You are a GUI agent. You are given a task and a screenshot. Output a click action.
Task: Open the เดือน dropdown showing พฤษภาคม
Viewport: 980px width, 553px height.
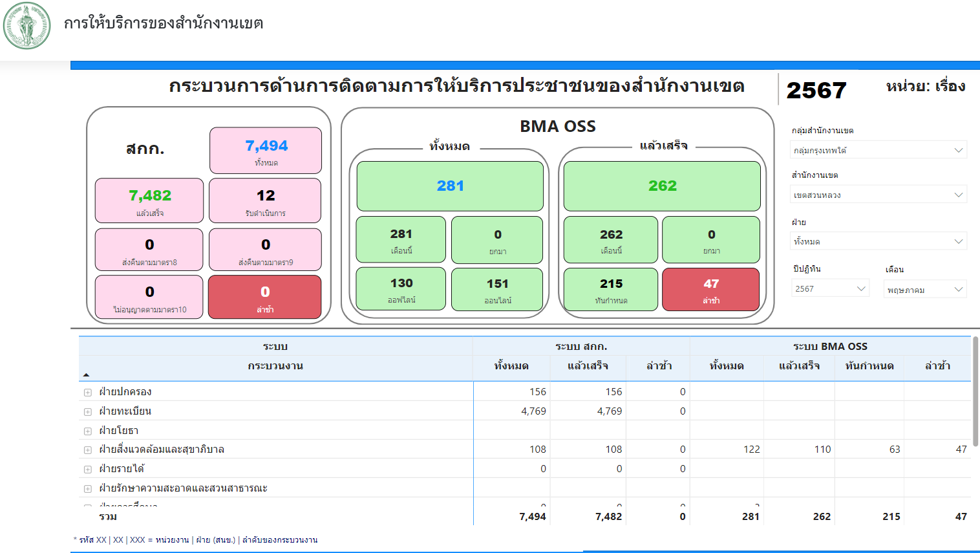tap(924, 290)
